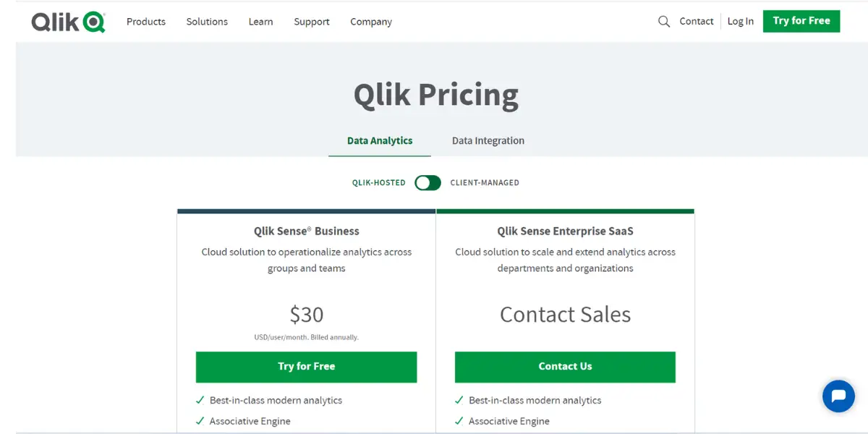This screenshot has width=868, height=434.
Task: Open the Log In link
Action: (741, 22)
